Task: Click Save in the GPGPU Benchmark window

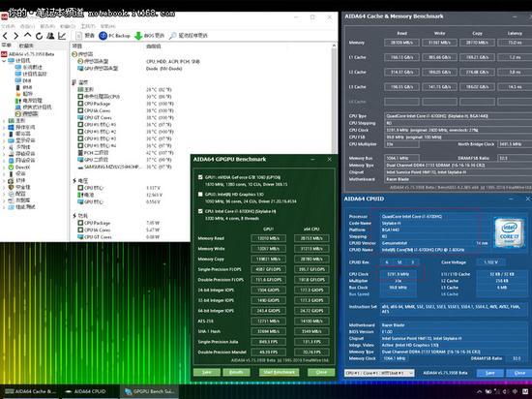Action: click(x=207, y=372)
